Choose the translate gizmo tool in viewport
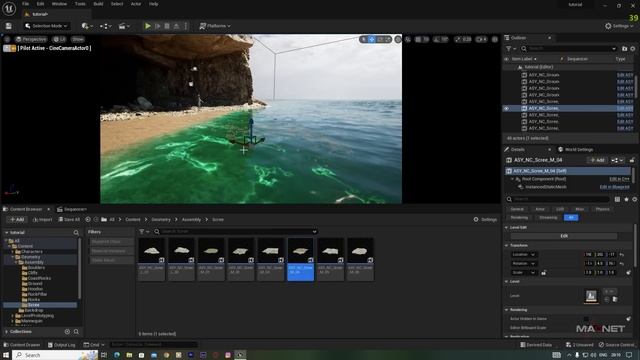This screenshot has width=640, height=360. (372, 39)
